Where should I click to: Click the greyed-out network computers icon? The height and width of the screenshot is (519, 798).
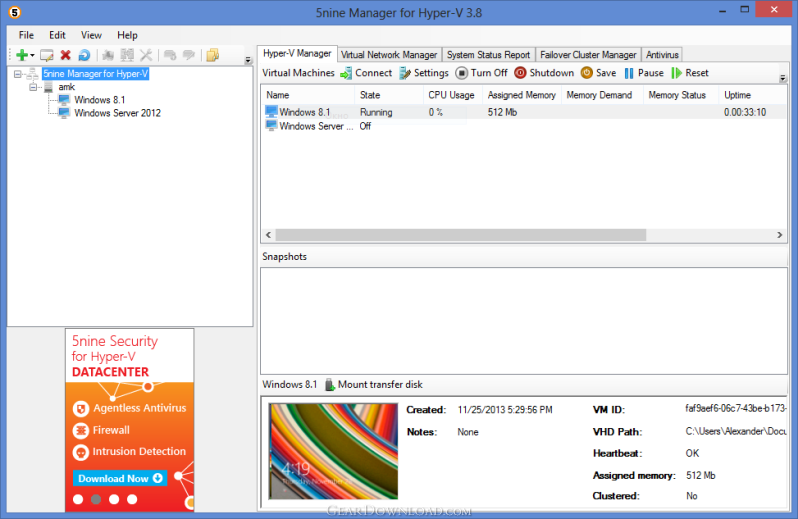[127, 55]
